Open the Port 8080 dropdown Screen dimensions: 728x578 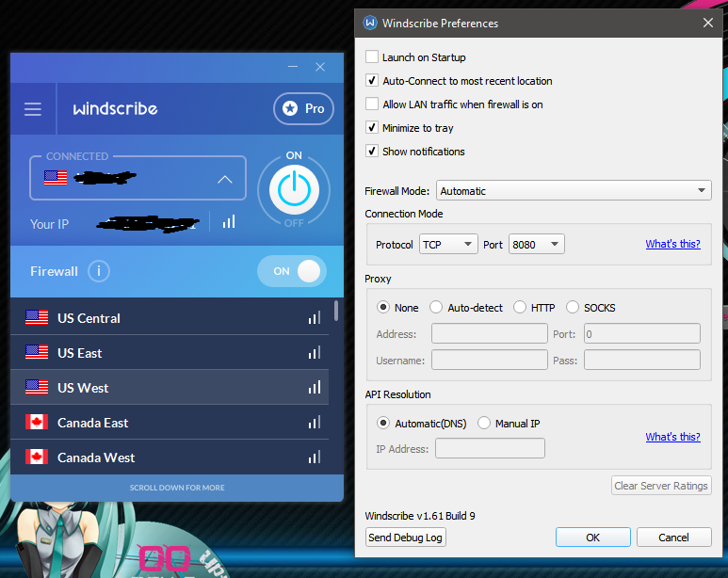pyautogui.click(x=536, y=244)
